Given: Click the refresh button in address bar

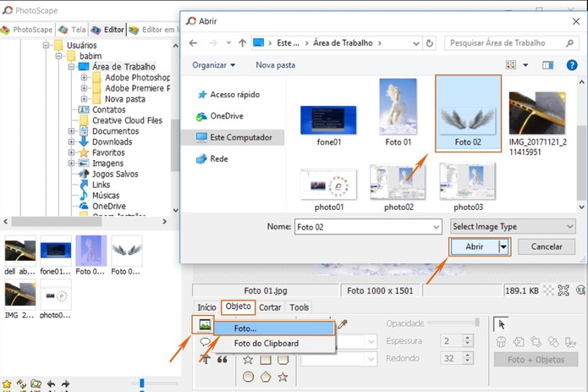Looking at the screenshot, I should tap(430, 43).
